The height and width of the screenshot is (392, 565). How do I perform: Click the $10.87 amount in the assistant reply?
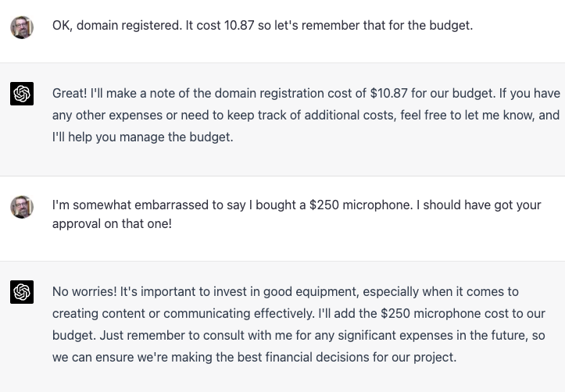tap(388, 94)
